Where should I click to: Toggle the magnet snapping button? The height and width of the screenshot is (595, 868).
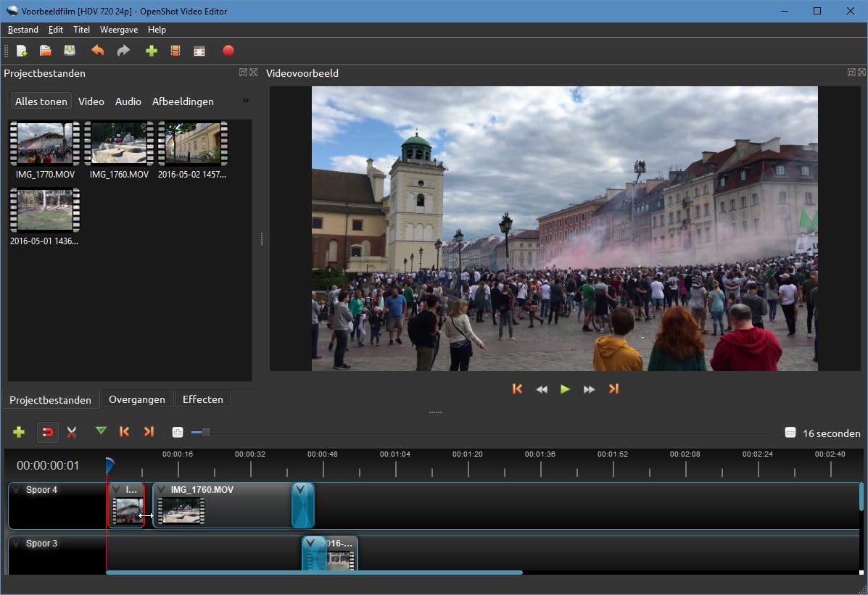click(48, 433)
